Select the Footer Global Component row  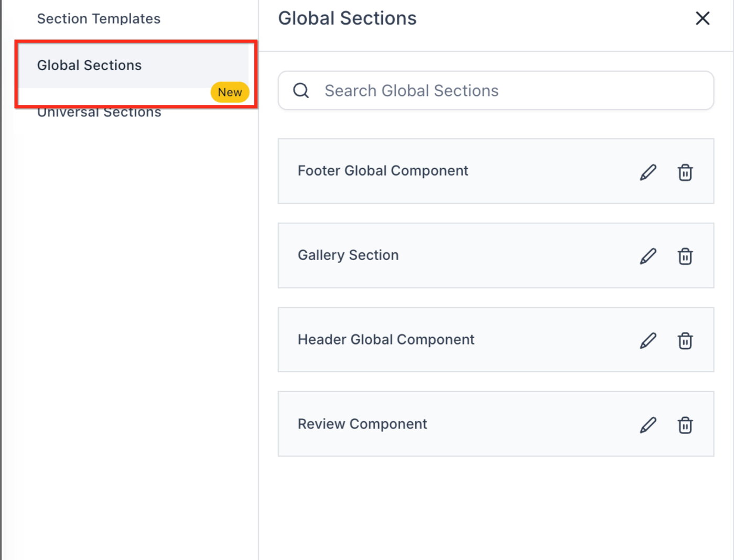[x=383, y=171]
